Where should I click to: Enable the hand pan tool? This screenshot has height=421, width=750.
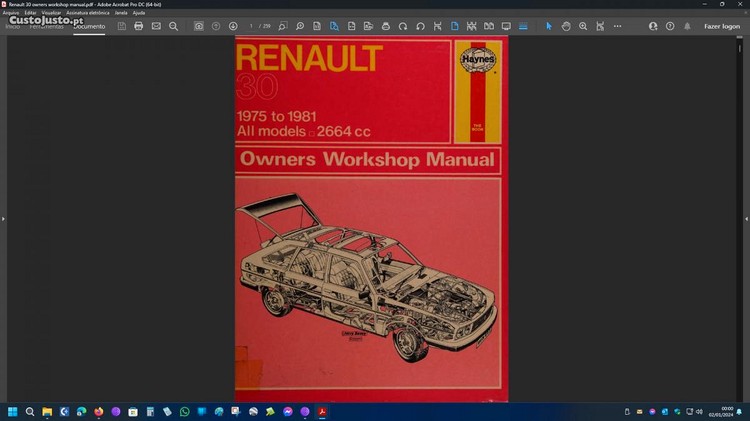click(566, 26)
